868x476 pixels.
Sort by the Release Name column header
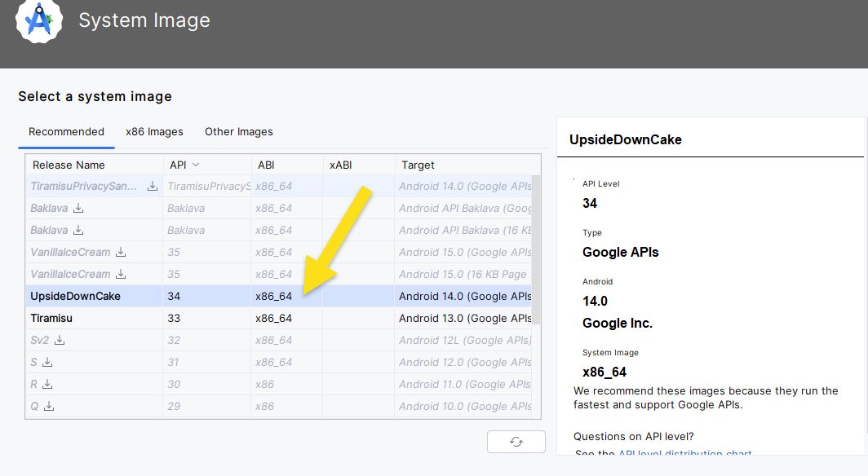[x=69, y=165]
